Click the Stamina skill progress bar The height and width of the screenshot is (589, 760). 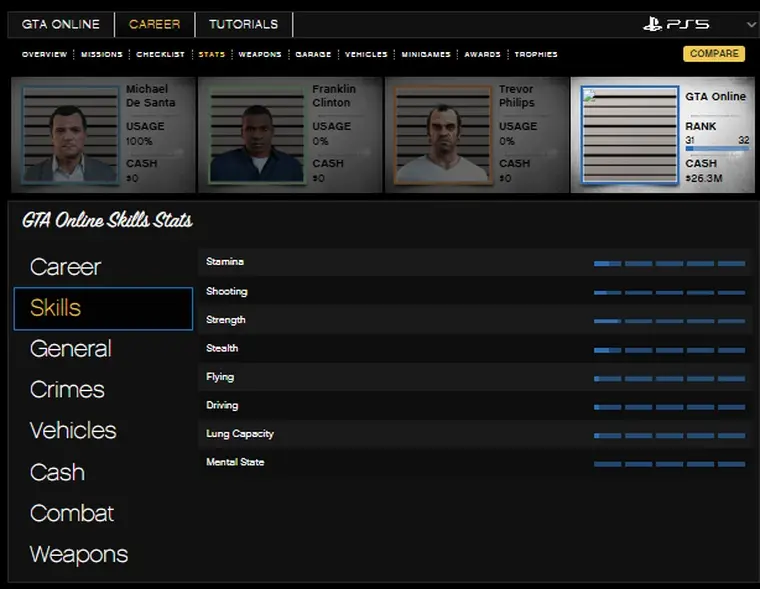[x=669, y=263]
